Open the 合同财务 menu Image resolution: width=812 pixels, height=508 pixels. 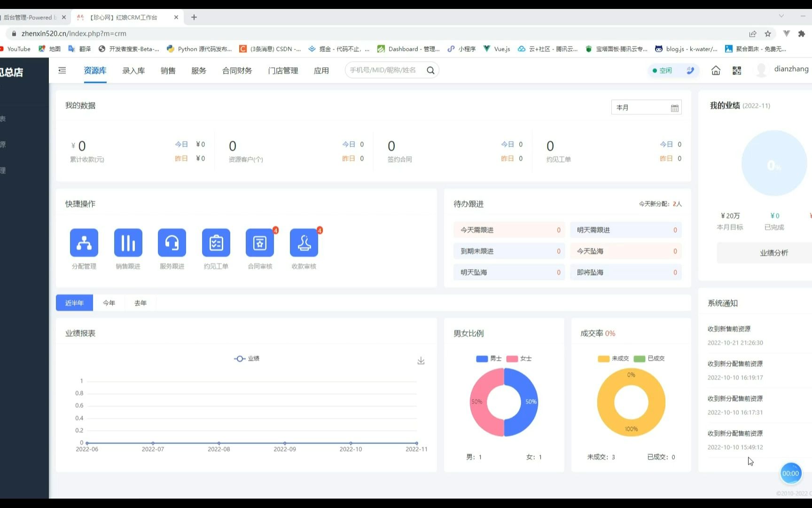[237, 71]
